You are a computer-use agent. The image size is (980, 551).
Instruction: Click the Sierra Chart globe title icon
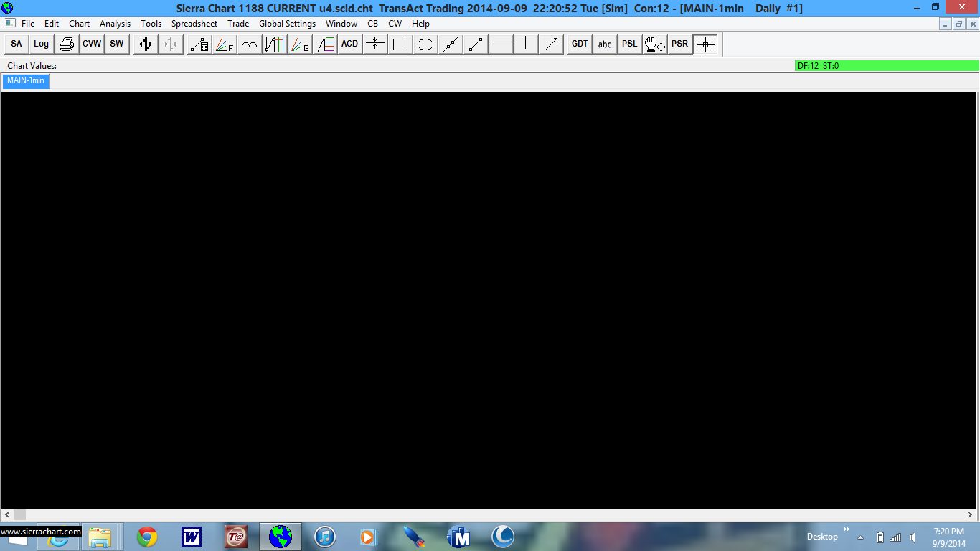(x=7, y=8)
